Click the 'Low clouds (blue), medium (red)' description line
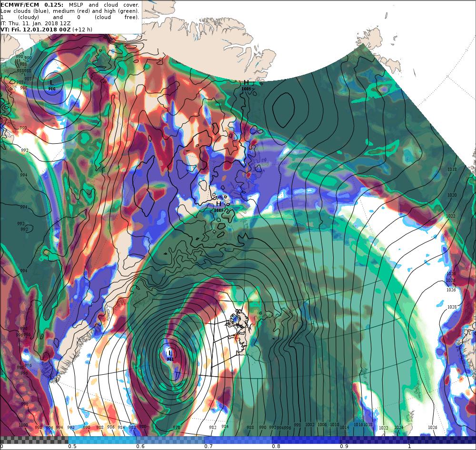Viewport: 476px width, 450px height. click(70, 11)
